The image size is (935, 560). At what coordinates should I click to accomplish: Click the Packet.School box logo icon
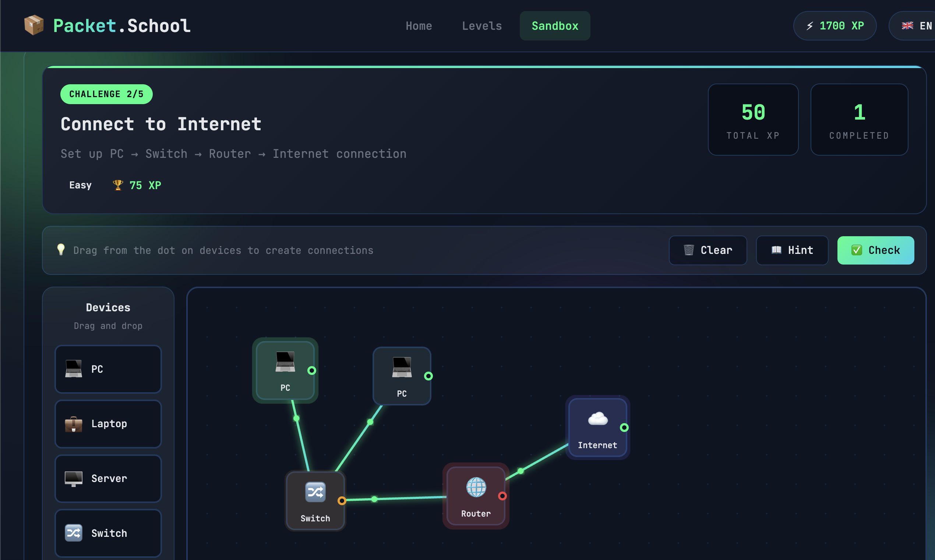tap(33, 25)
